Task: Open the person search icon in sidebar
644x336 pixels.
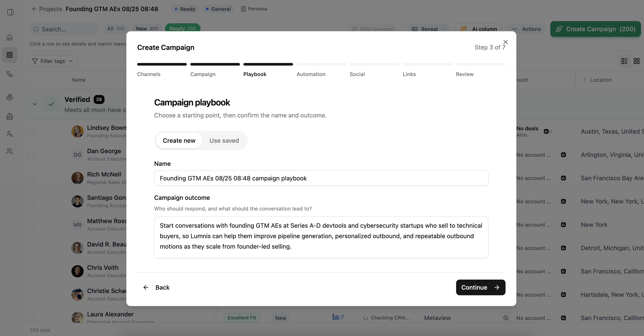Action: 10,134
